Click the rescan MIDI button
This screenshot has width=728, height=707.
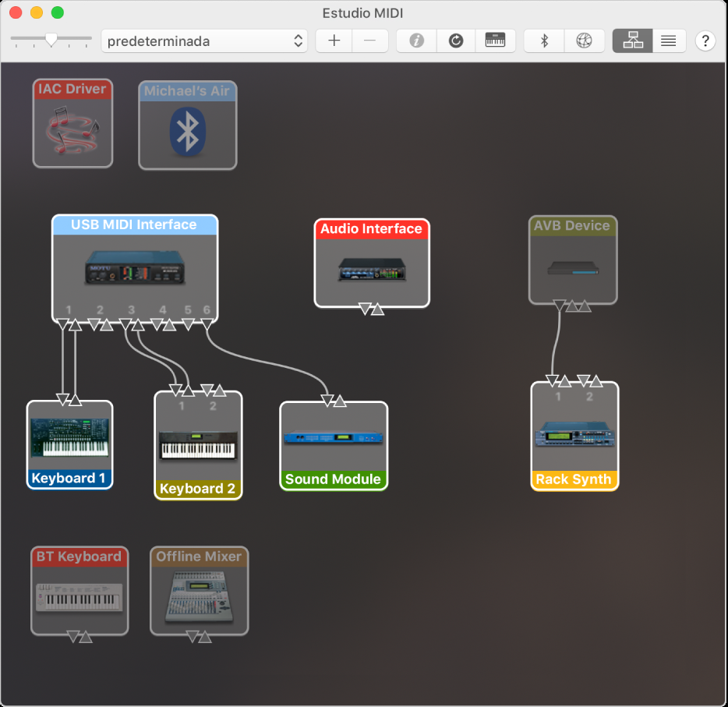tap(456, 41)
